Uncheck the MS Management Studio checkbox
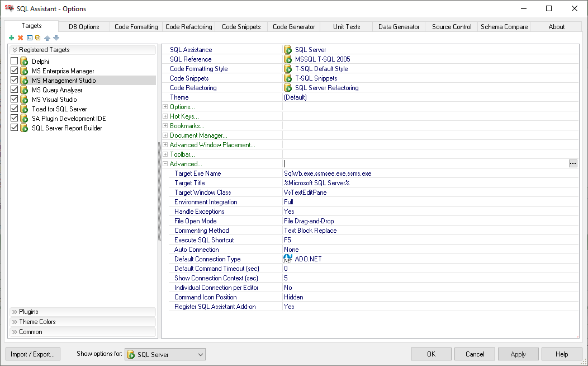588x366 pixels. 14,80
